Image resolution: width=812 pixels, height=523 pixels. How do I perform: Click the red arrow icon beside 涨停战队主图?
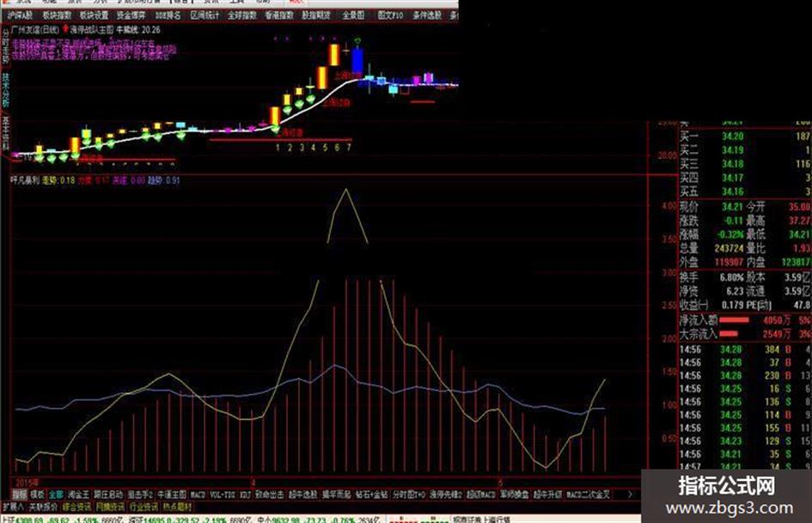pos(66,28)
